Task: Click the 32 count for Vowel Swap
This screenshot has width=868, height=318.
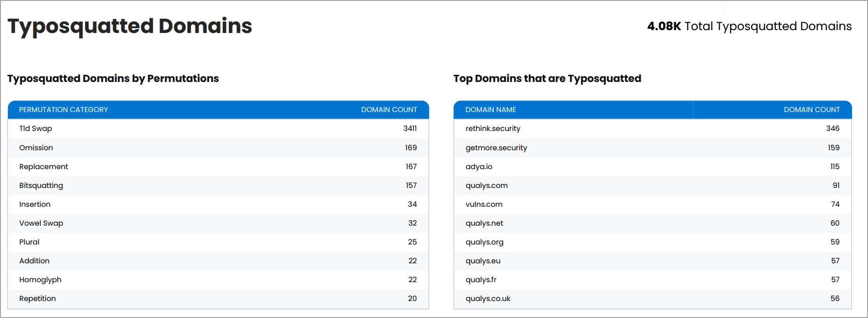Action: [412, 223]
